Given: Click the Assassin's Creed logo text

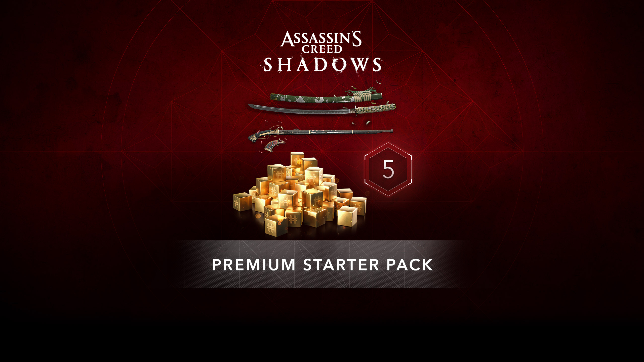Looking at the screenshot, I should (x=321, y=42).
